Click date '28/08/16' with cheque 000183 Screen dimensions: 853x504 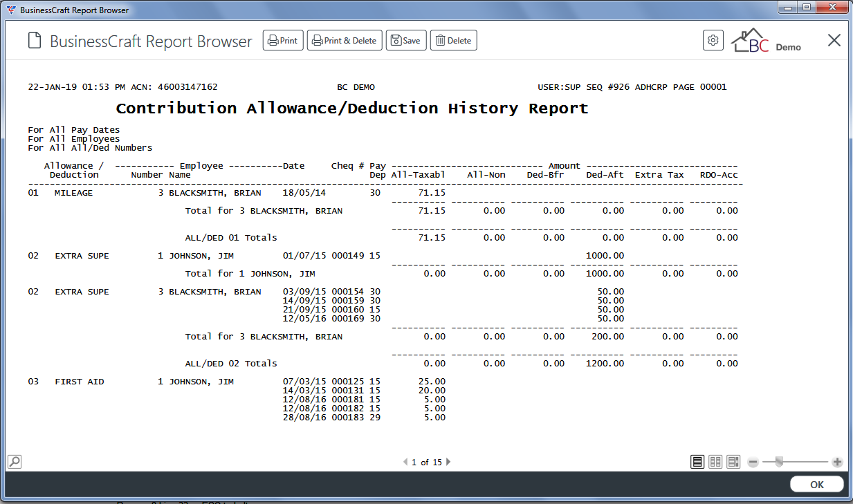304,418
